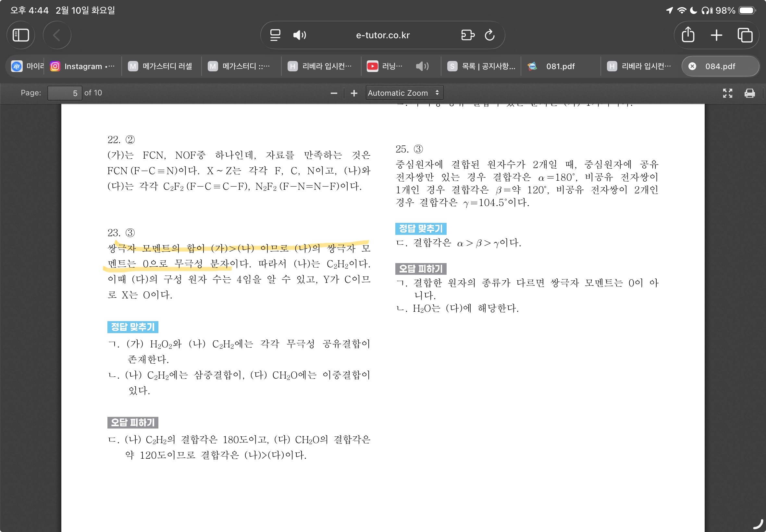Viewport: 766px width, 532px height.
Task: Open the Safari sidebar panel
Action: point(21,35)
